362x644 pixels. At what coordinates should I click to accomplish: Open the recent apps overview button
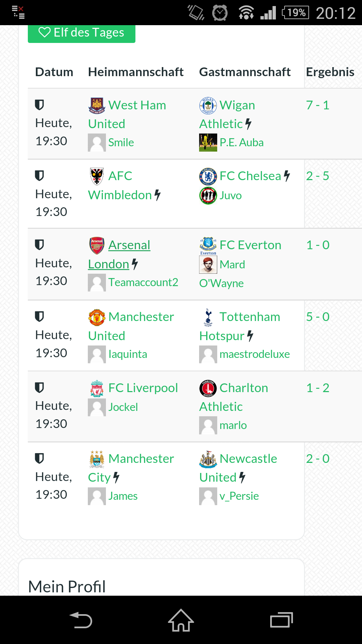281,620
